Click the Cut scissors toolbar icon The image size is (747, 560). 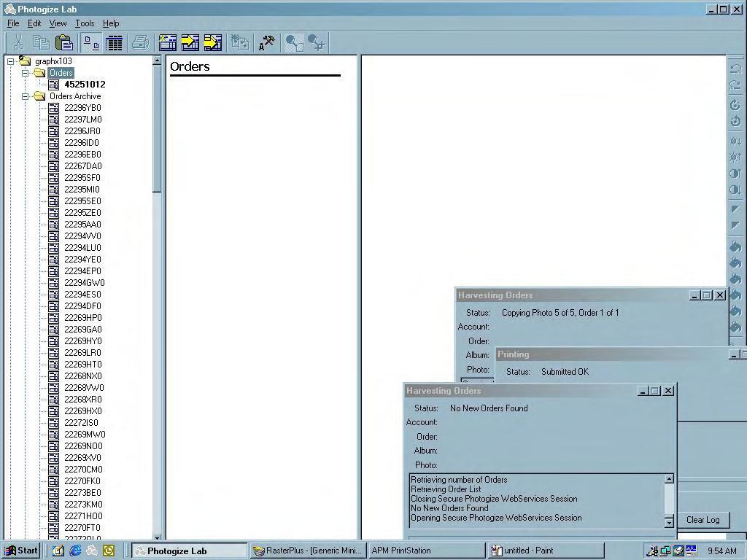[x=18, y=43]
